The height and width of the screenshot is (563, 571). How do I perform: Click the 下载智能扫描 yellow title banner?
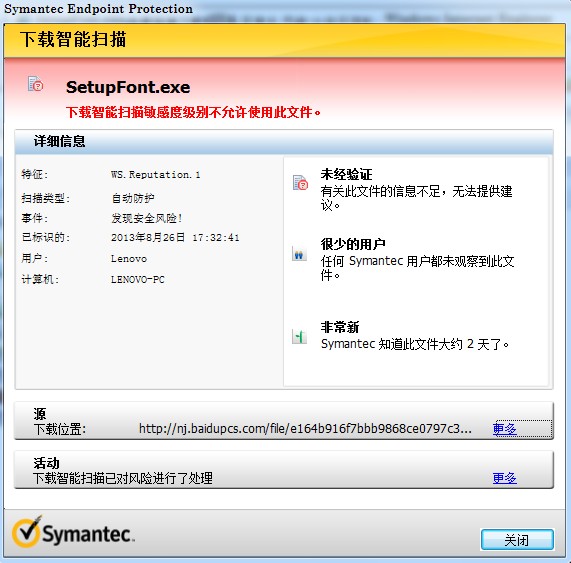tap(284, 40)
